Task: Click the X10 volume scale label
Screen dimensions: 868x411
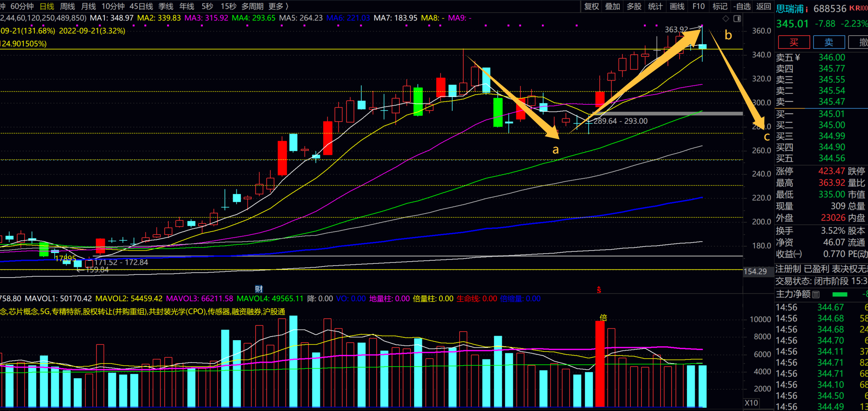Action: pyautogui.click(x=751, y=403)
